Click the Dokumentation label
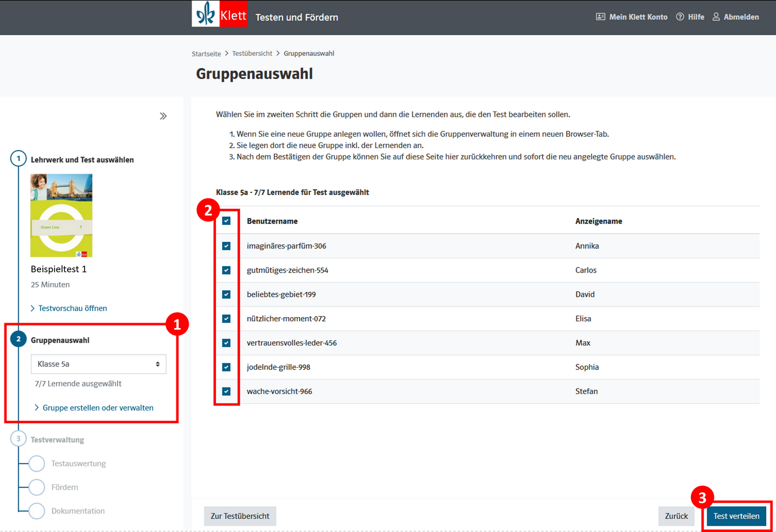 [78, 511]
